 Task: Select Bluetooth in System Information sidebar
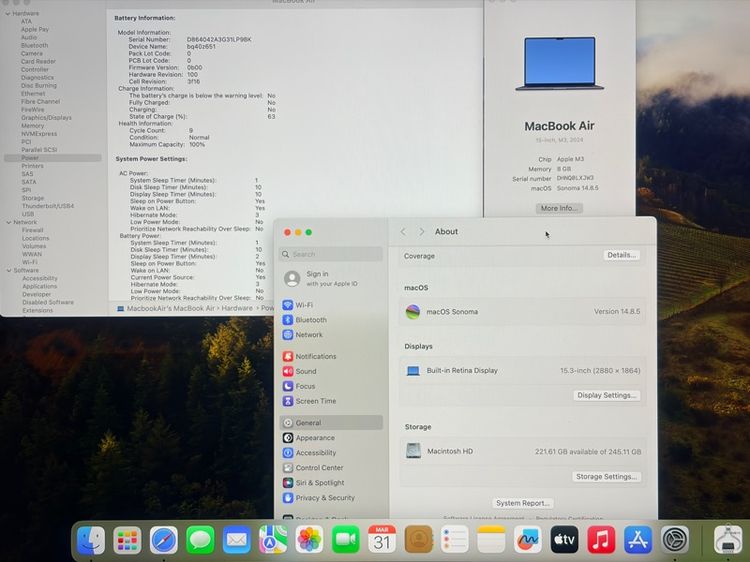pyautogui.click(x=34, y=45)
